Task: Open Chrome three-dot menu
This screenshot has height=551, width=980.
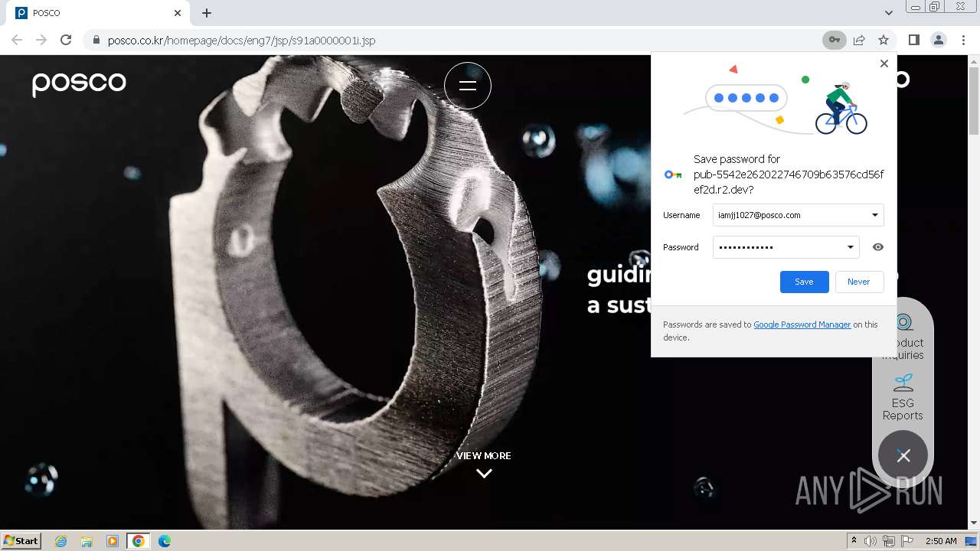Action: 963,40
